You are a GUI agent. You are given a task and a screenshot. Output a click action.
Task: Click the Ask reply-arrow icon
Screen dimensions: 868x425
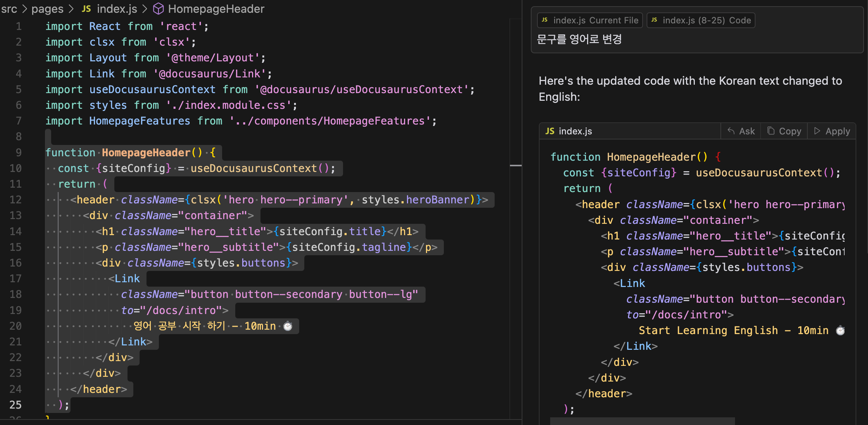[731, 131]
